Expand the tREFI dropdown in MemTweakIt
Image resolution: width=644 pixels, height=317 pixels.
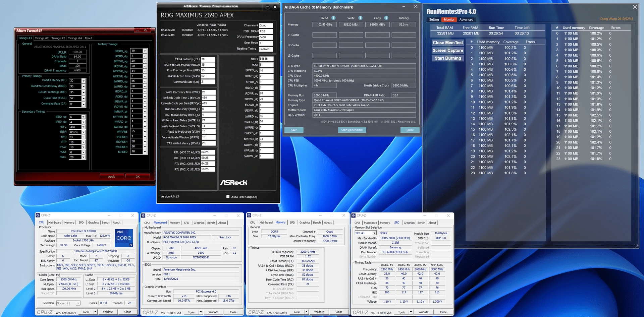[x=83, y=132]
